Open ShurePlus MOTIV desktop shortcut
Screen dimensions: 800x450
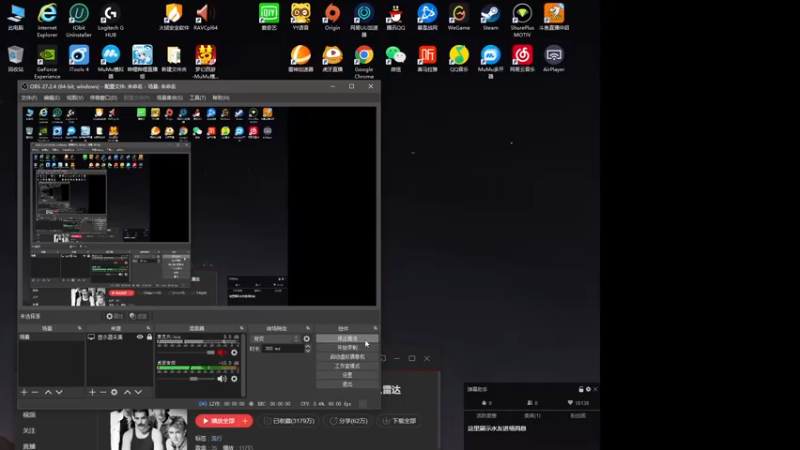click(522, 19)
